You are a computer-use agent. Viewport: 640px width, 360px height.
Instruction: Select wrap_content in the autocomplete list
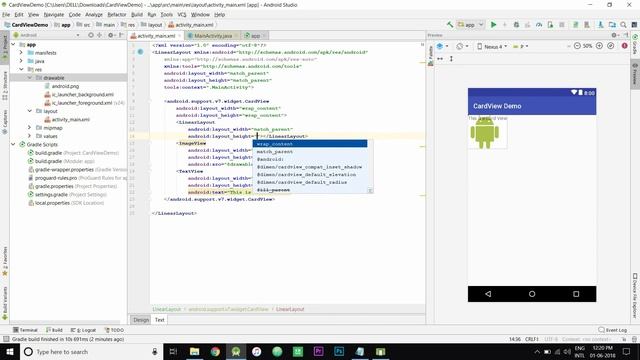(x=310, y=144)
